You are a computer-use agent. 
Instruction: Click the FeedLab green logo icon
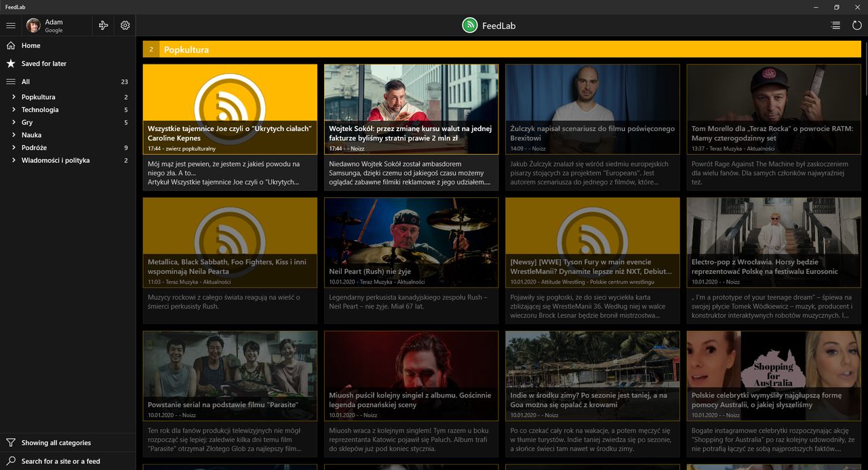pos(470,25)
